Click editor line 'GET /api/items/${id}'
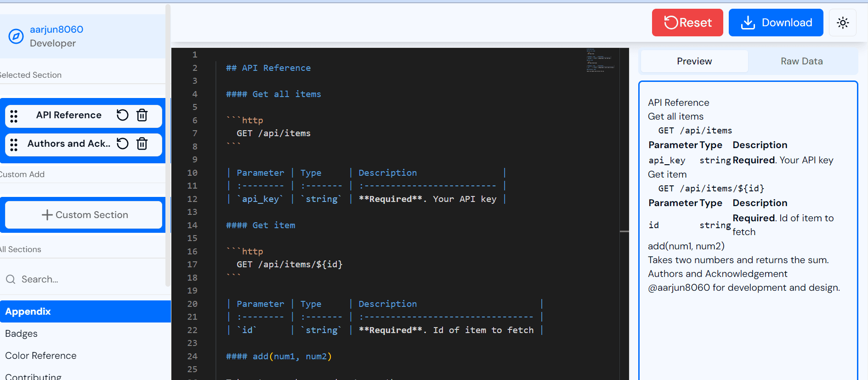 [x=289, y=265]
